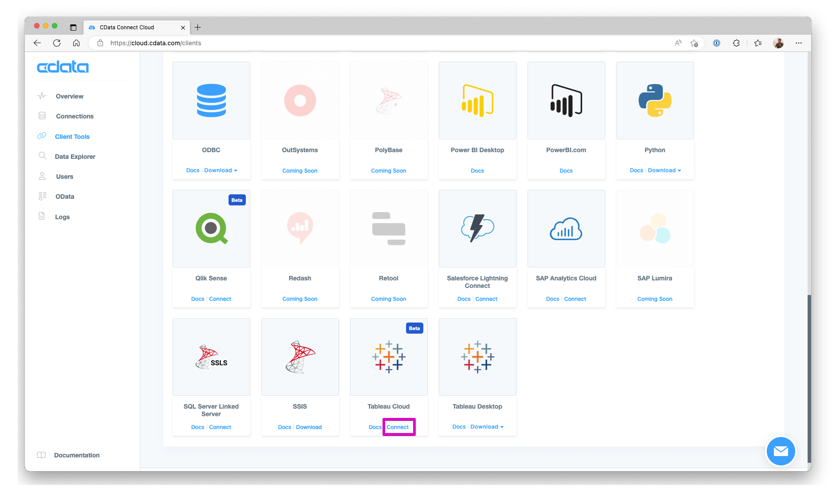Open Docs link for Tableau Desktop
Image resolution: width=836 pixels, height=504 pixels.
point(459,427)
